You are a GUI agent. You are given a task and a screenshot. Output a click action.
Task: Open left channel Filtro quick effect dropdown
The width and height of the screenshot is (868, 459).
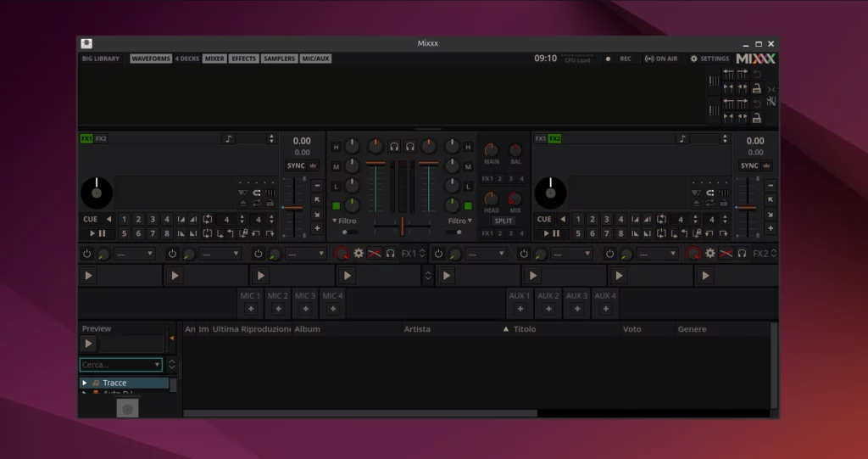click(344, 221)
